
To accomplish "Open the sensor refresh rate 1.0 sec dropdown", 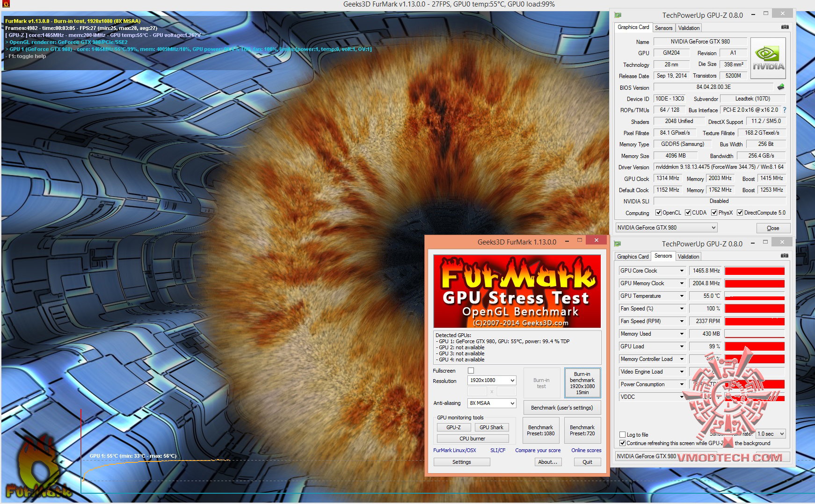I will click(771, 434).
